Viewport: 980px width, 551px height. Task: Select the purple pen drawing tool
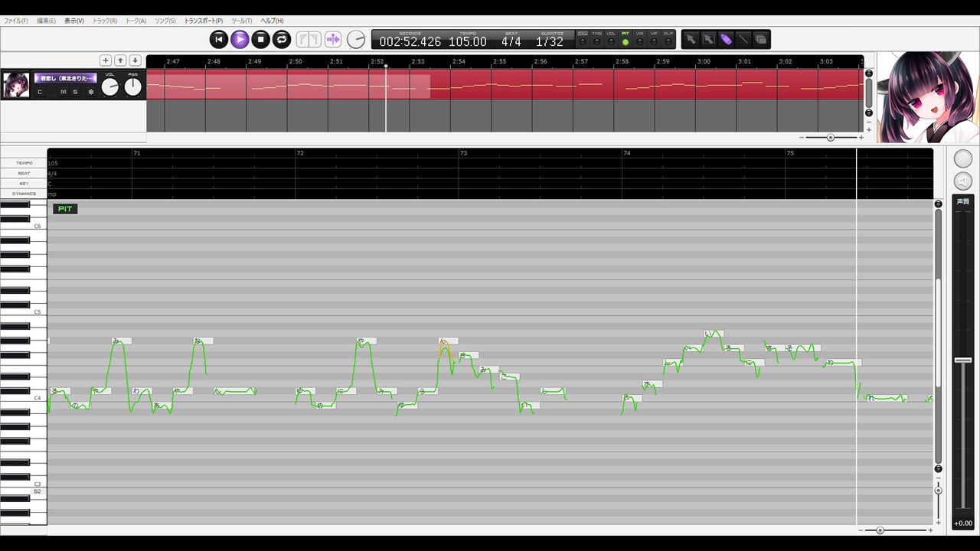point(726,39)
